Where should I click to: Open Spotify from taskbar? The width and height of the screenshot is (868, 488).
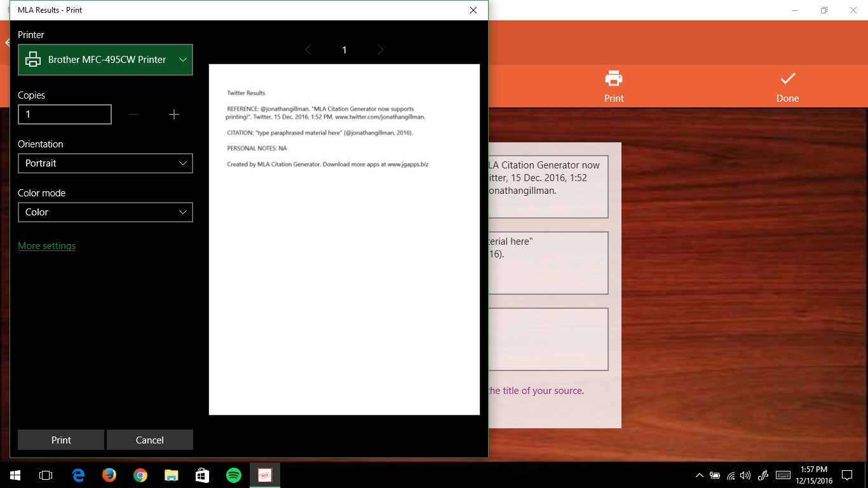tap(234, 475)
